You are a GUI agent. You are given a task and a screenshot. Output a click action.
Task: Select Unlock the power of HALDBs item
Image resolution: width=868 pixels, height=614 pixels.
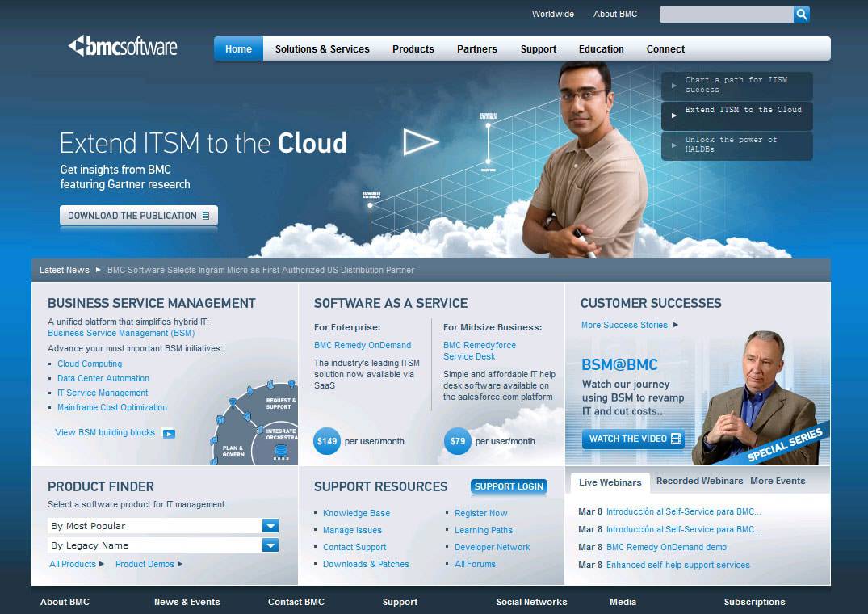[736, 145]
